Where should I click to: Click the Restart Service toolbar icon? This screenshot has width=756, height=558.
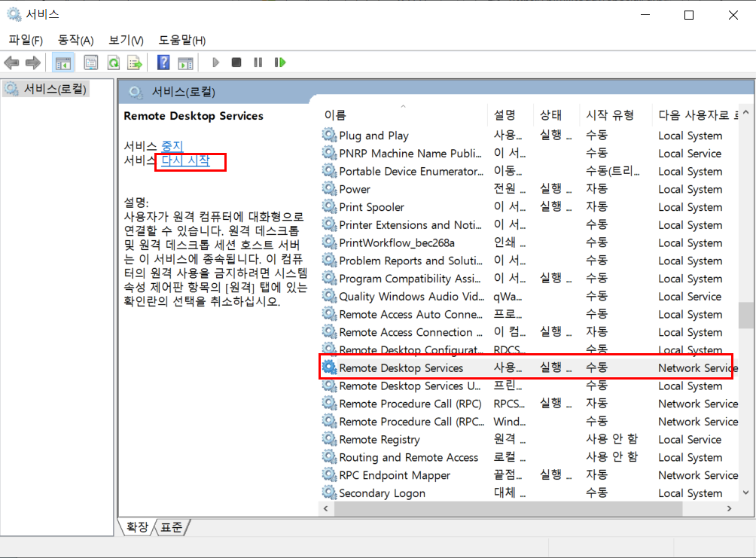(280, 63)
